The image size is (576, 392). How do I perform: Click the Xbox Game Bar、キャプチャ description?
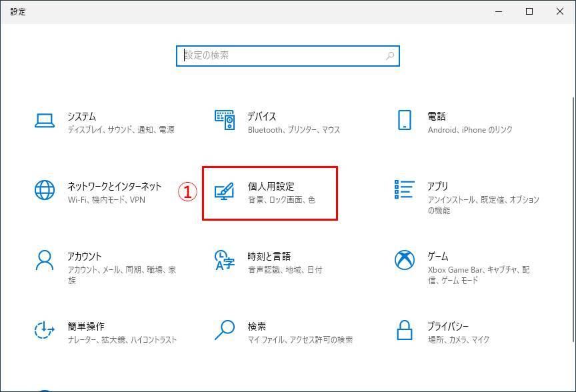(479, 275)
